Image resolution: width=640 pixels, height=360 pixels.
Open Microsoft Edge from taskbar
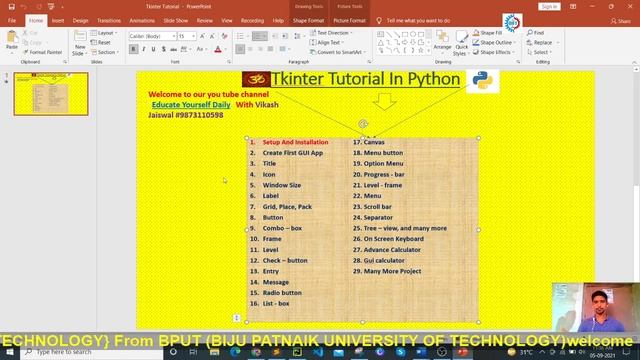click(x=235, y=352)
